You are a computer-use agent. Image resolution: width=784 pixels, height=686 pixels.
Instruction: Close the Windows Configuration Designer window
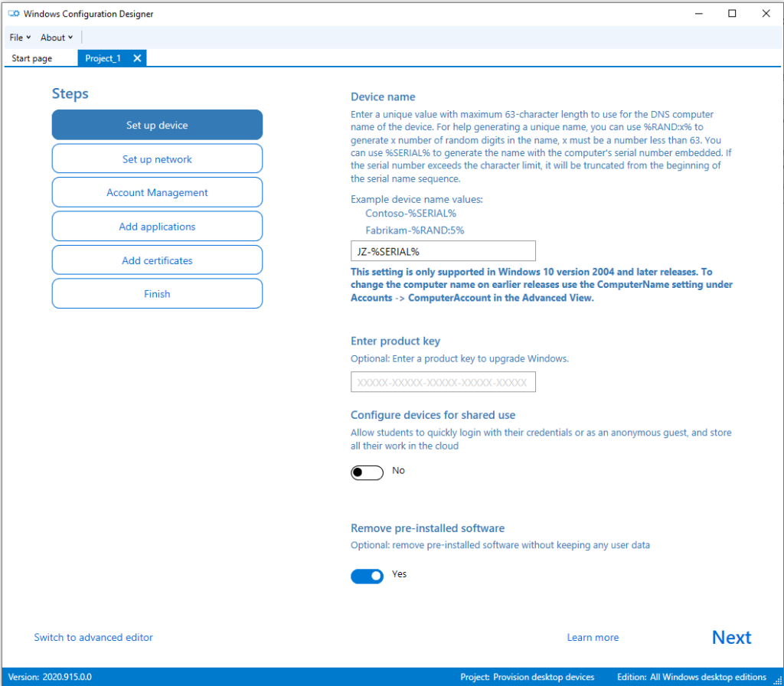coord(766,13)
